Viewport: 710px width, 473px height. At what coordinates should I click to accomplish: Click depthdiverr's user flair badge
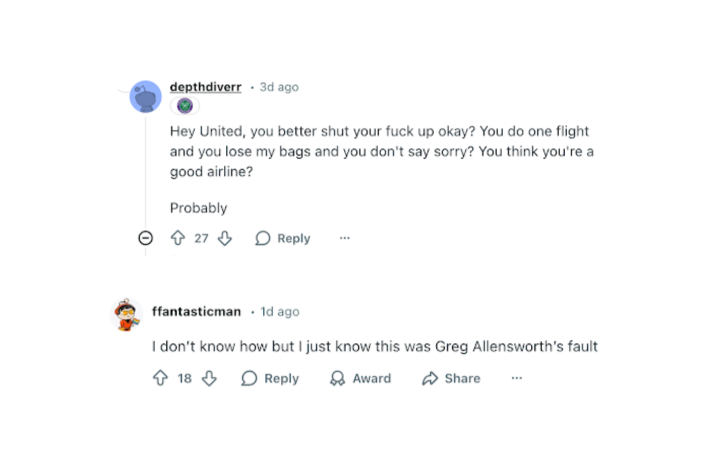(184, 106)
